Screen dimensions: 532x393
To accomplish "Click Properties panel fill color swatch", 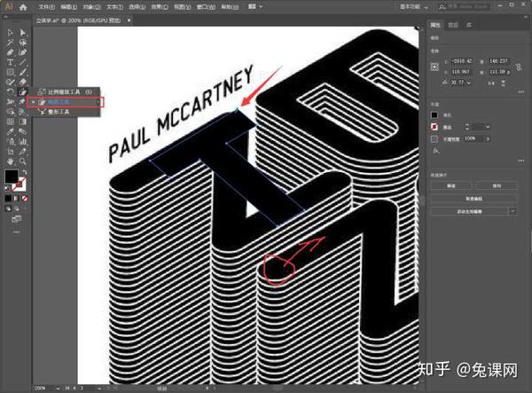I will [x=434, y=115].
